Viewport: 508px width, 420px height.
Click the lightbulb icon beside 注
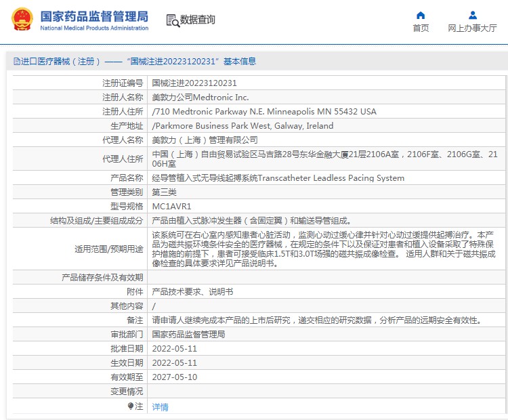click(x=131, y=406)
